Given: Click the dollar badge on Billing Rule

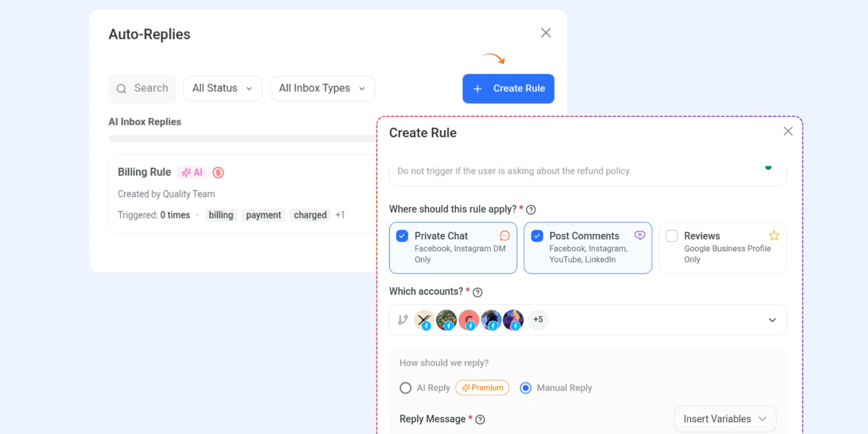Looking at the screenshot, I should click(x=218, y=173).
